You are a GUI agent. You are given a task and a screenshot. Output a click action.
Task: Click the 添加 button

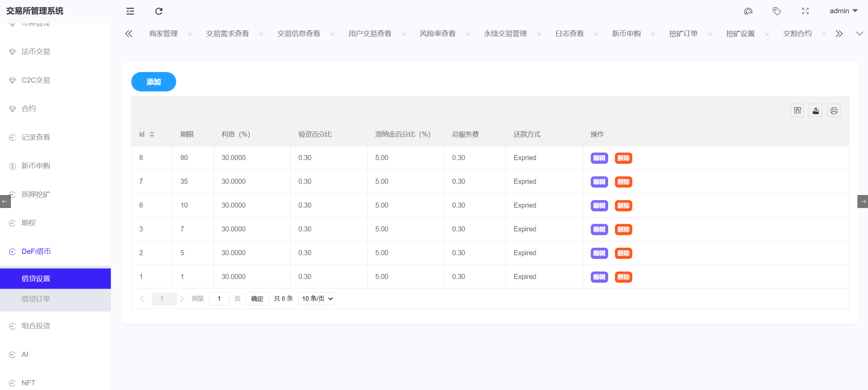coord(153,82)
